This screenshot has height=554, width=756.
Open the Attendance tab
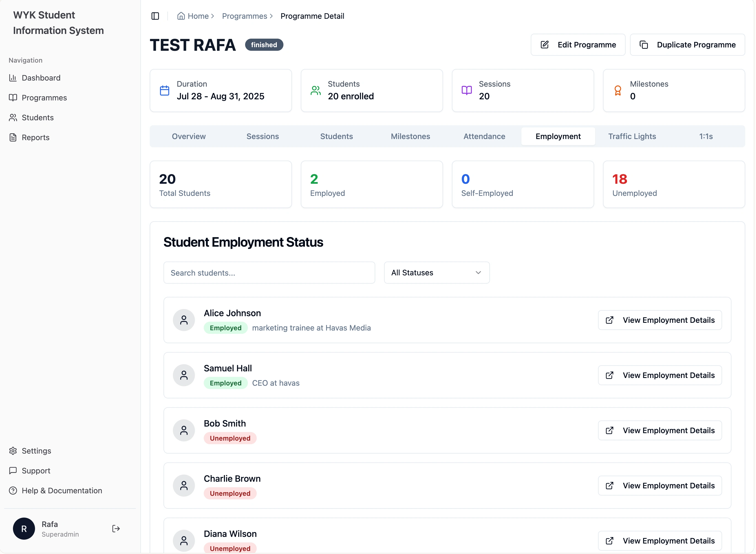coord(484,137)
